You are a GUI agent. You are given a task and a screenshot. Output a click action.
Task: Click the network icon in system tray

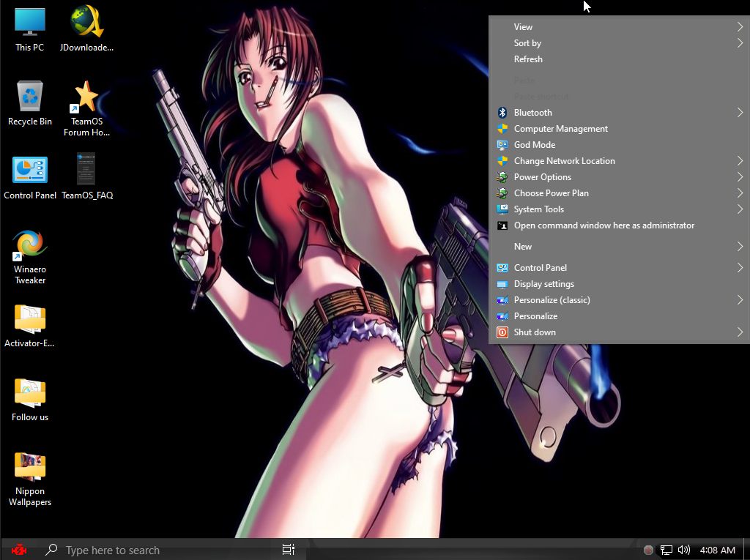coord(667,550)
